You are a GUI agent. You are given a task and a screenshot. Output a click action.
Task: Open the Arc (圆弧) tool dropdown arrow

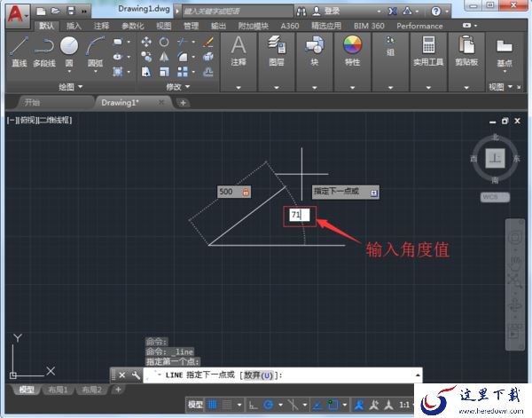[x=96, y=72]
